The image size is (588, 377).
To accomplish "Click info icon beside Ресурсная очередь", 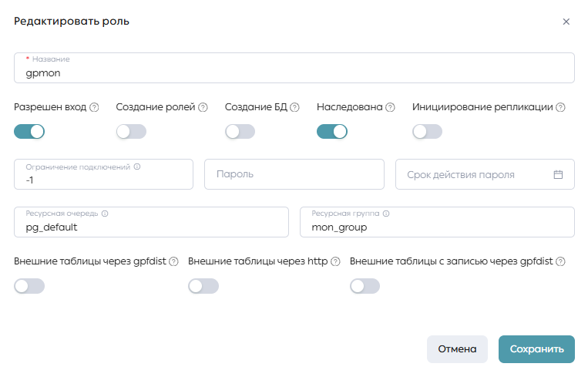I will coord(105,214).
